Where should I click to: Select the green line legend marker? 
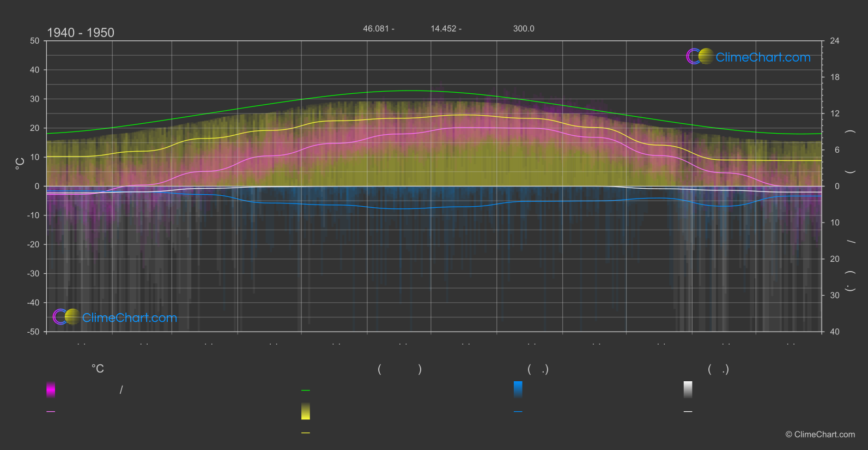click(306, 391)
